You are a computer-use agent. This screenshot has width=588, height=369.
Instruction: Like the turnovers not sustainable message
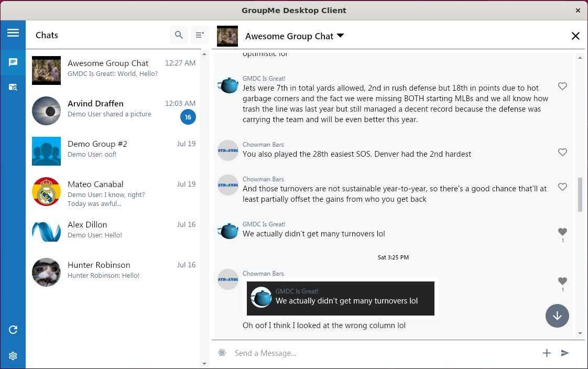[562, 187]
